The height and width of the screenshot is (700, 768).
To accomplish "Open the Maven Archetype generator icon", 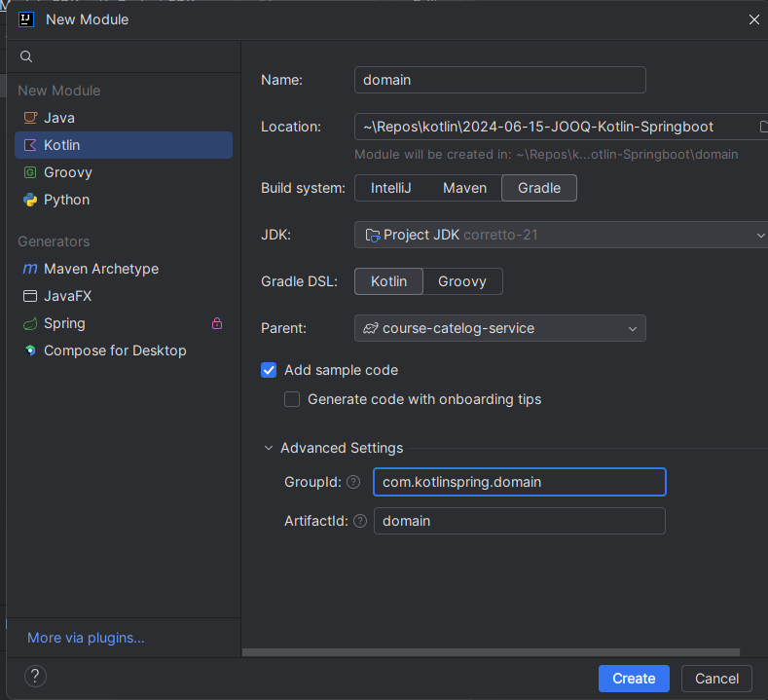I will 30,269.
